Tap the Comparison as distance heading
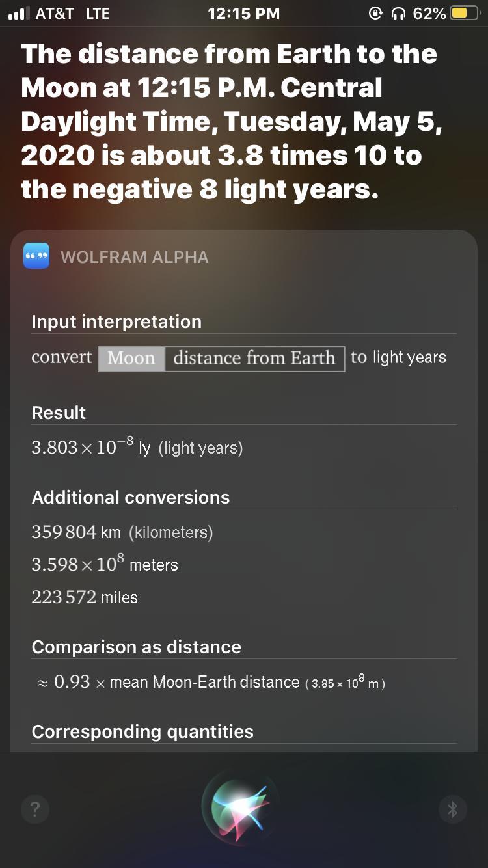Screen dimensions: 488x868 (137, 647)
